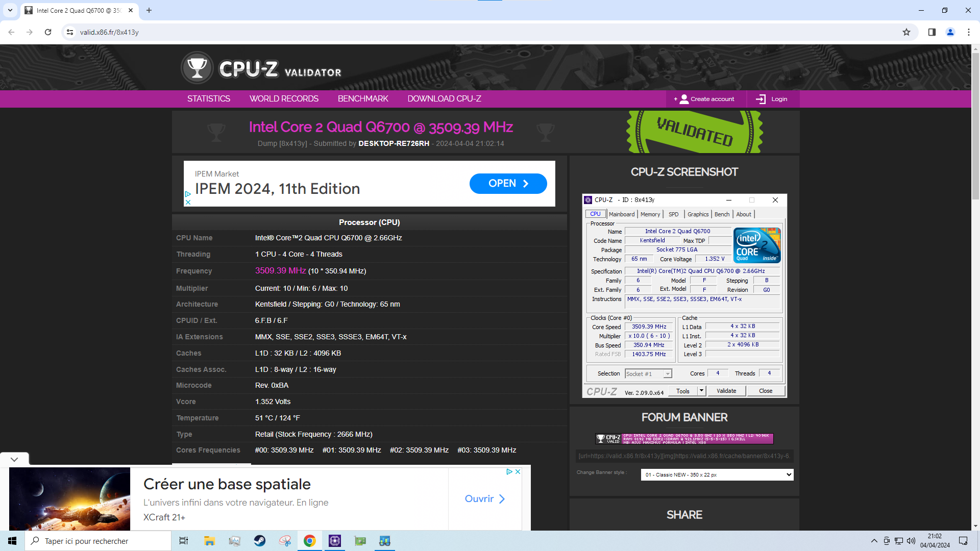The height and width of the screenshot is (551, 980).
Task: Click the address bar URL
Action: point(109,32)
